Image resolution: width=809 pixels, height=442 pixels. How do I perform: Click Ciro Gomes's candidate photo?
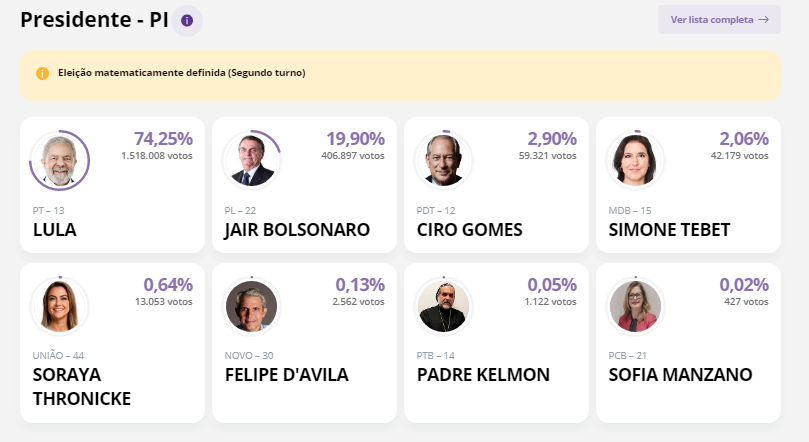coord(443,160)
